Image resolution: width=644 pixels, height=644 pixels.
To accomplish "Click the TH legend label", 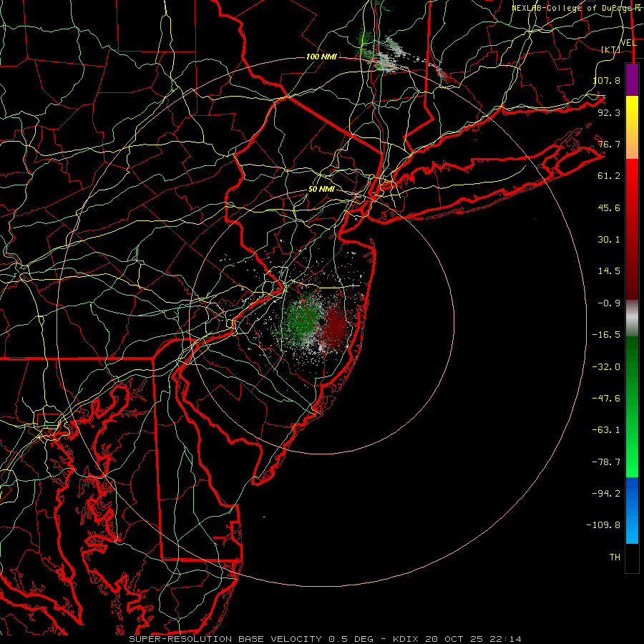I will point(615,557).
